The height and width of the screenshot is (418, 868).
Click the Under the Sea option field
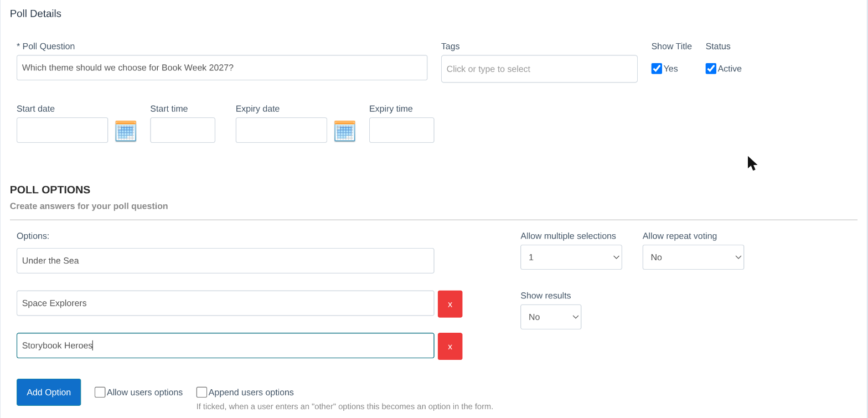225,261
